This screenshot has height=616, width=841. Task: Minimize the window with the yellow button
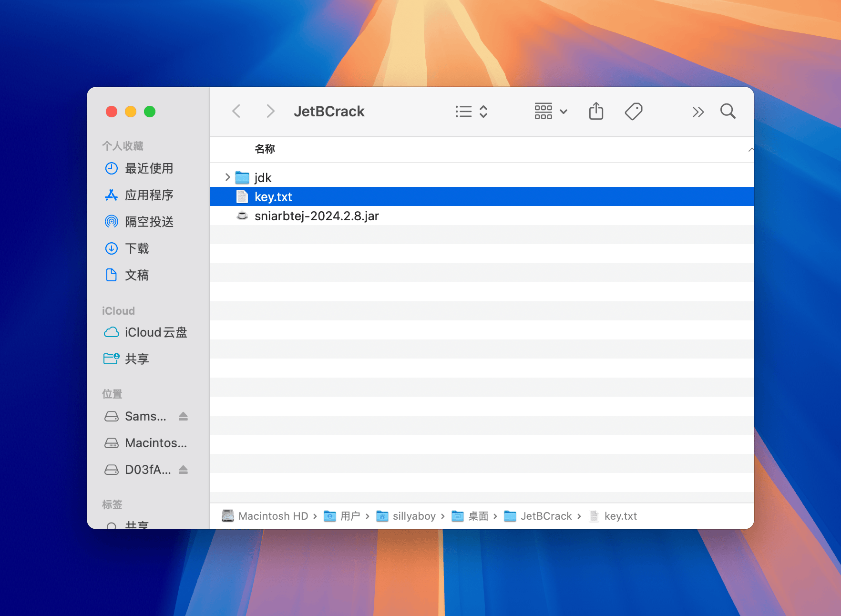click(131, 112)
